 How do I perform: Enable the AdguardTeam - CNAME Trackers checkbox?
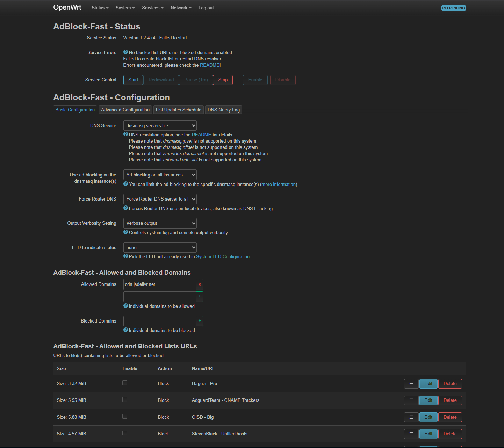pyautogui.click(x=125, y=400)
